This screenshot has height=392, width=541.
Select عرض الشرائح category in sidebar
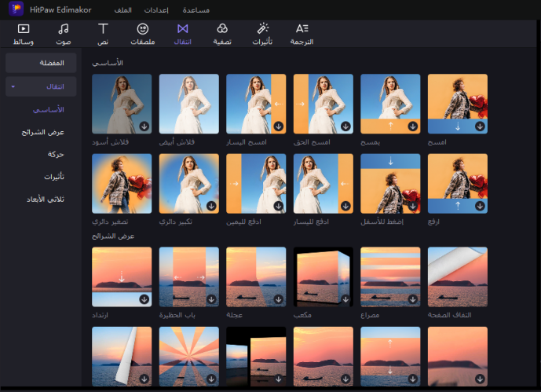(42, 132)
